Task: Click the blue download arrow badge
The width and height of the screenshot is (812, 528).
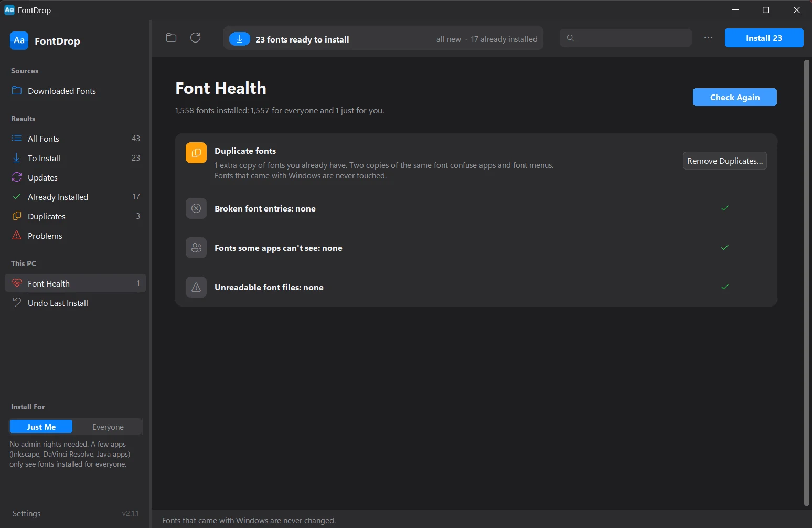Action: point(239,39)
